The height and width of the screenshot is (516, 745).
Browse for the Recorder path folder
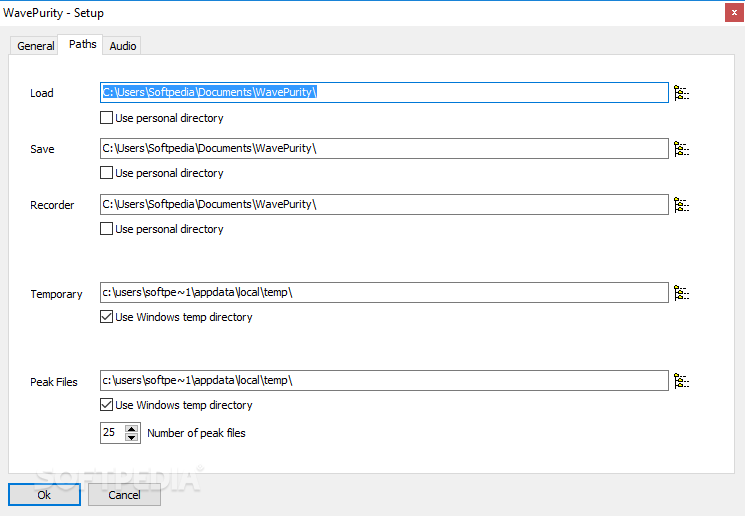pos(681,205)
